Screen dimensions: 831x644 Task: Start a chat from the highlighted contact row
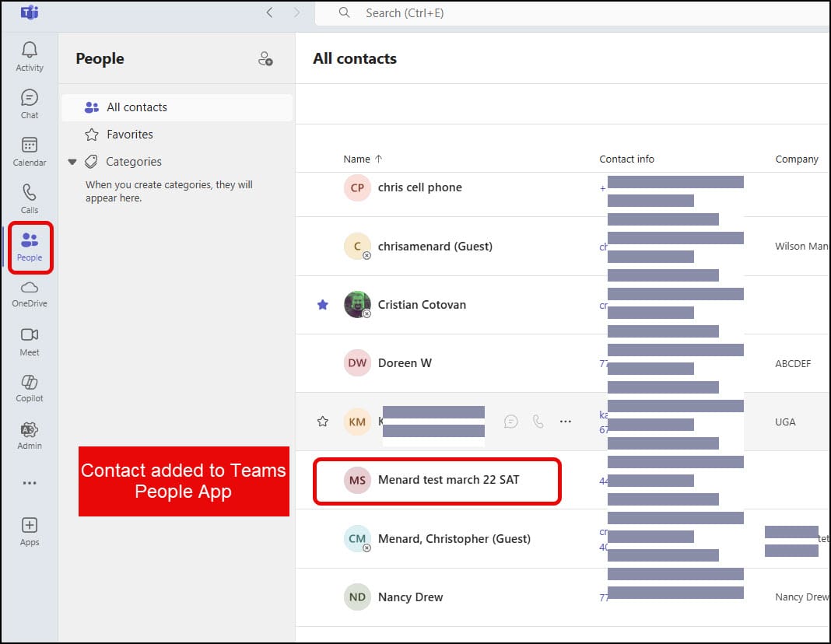(511, 422)
